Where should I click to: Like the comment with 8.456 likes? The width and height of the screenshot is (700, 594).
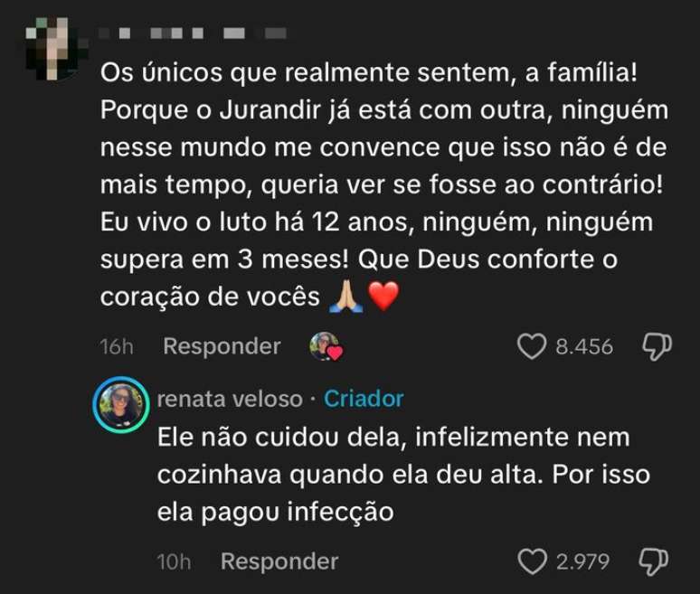532,345
